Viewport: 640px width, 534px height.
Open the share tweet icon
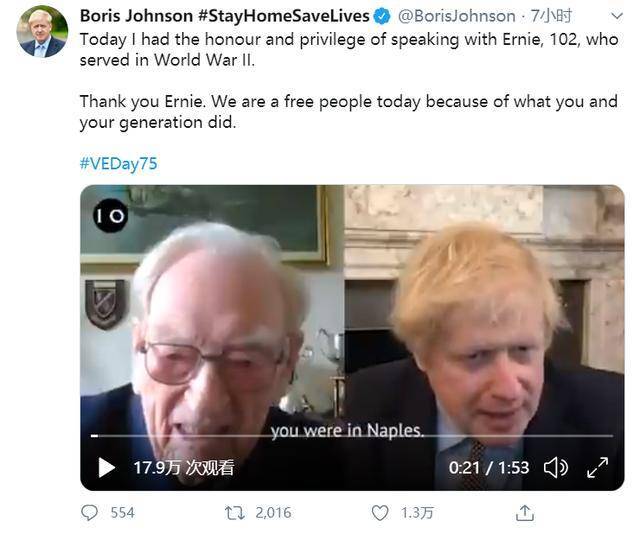[x=524, y=513]
